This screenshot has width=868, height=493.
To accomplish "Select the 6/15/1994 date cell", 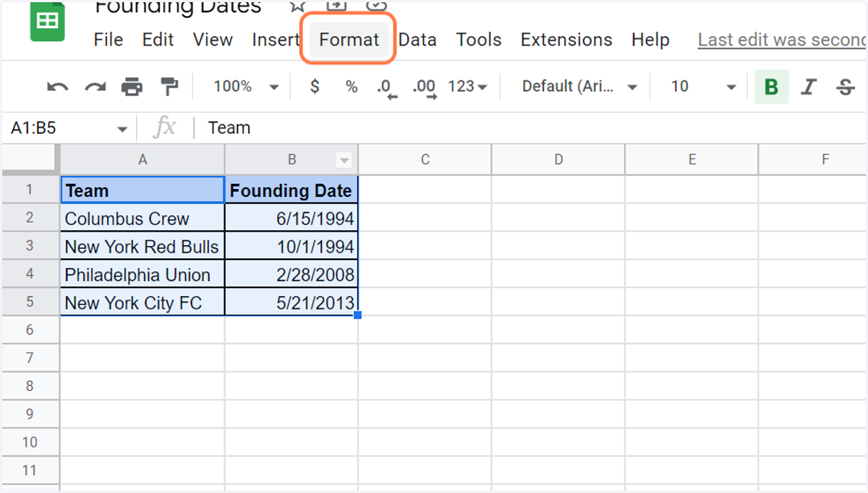I will [x=292, y=218].
